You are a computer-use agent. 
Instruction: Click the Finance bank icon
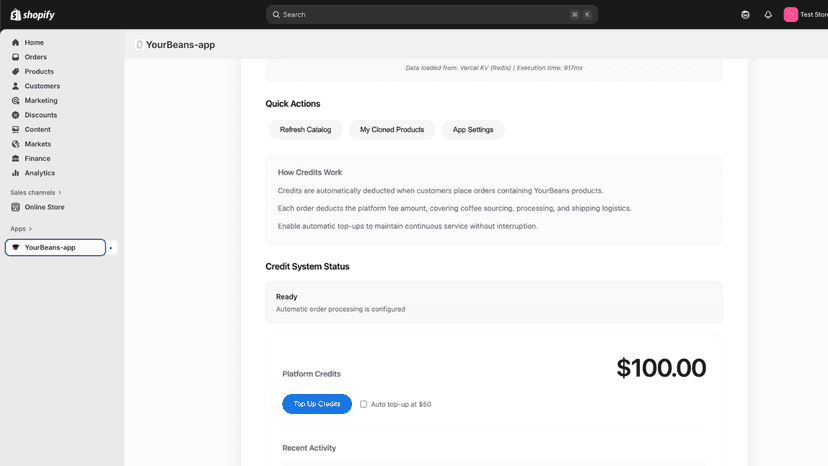tap(15, 159)
